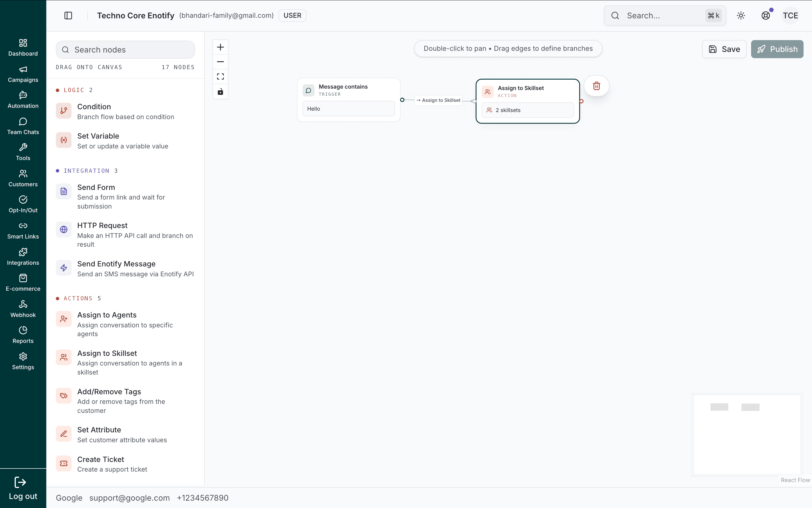Screen dimensions: 812x508
Task: Click the bhandari-family@gmail.com account text
Action: click(x=226, y=16)
